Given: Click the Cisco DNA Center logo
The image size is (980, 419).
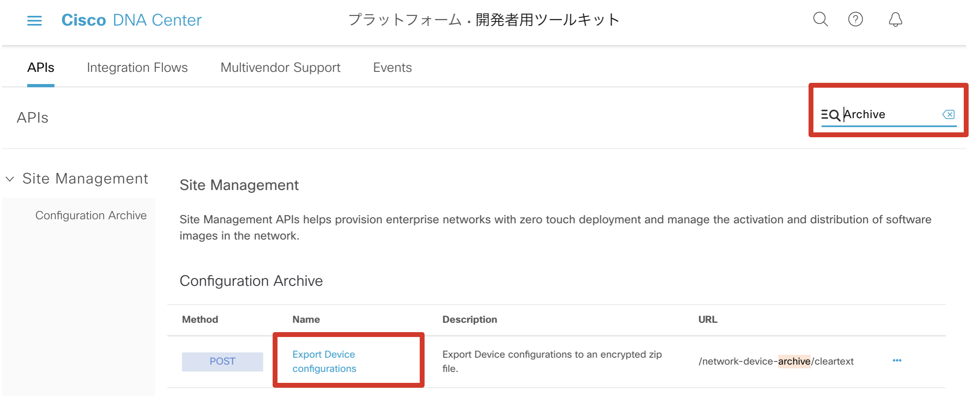Looking at the screenshot, I should [132, 20].
